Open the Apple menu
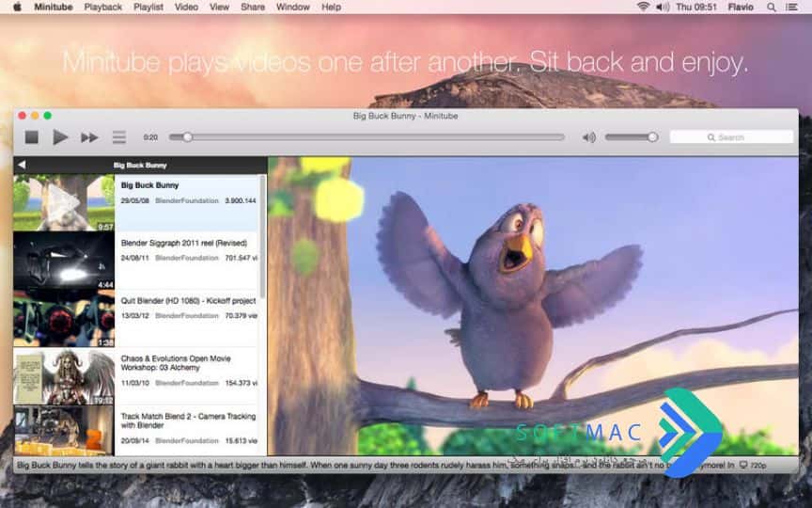 (x=17, y=7)
